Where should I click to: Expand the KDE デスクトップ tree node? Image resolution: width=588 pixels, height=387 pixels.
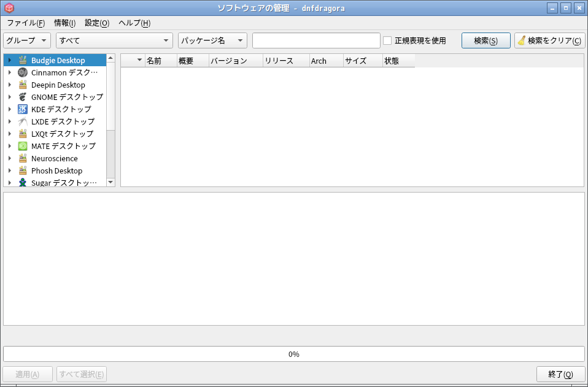10,109
